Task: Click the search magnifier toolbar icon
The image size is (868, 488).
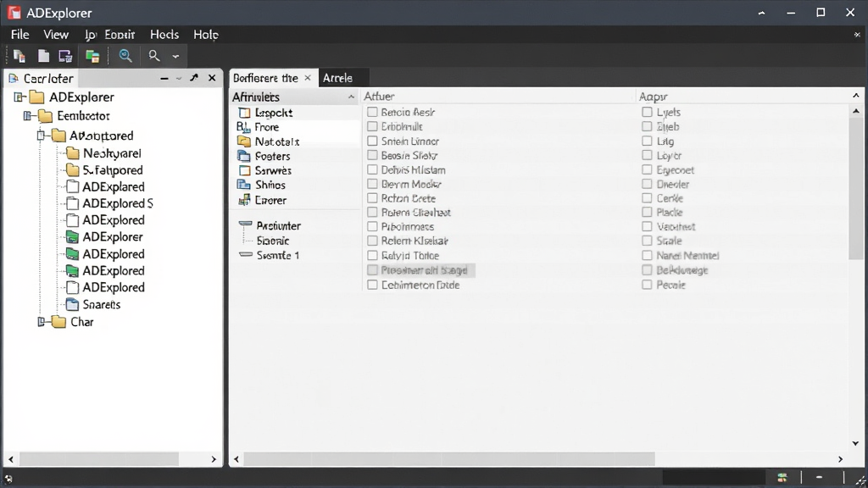Action: (x=154, y=56)
